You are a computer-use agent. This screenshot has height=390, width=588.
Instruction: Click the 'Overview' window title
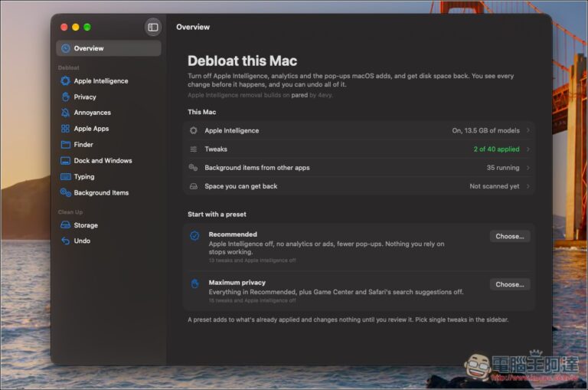(193, 27)
